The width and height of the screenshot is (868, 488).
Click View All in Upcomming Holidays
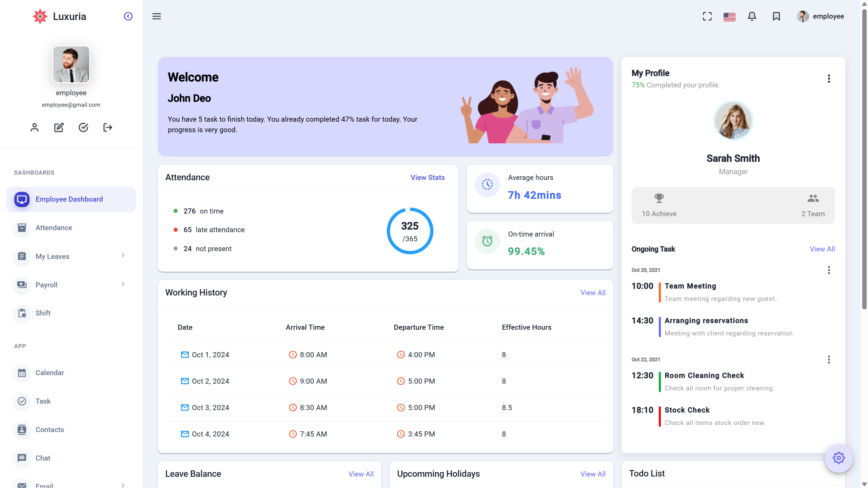[x=593, y=474]
